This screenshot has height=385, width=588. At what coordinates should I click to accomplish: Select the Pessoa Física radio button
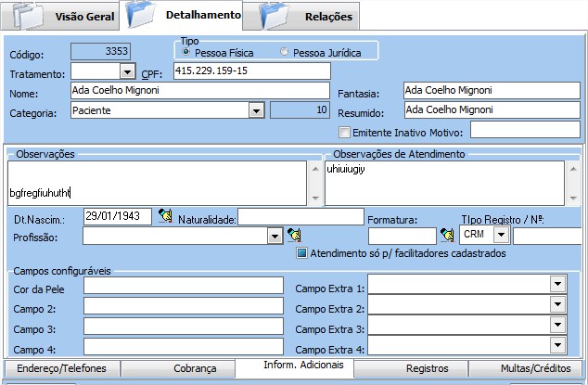click(186, 52)
